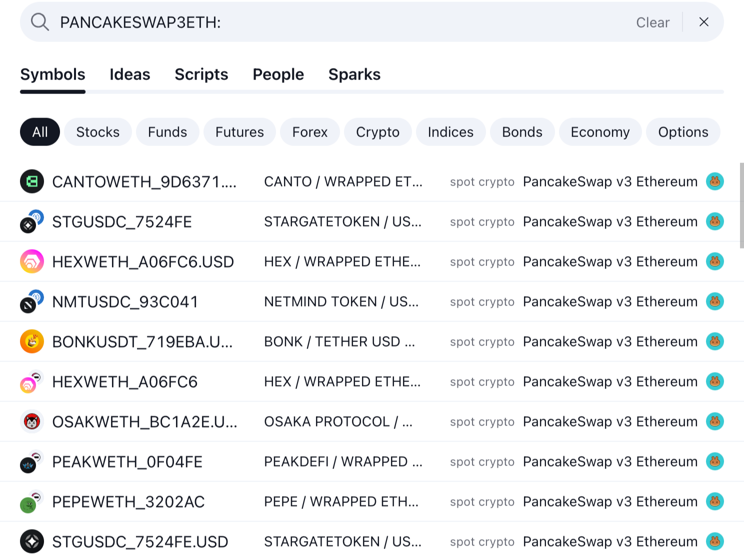Filter results by Bonds

[x=522, y=132]
